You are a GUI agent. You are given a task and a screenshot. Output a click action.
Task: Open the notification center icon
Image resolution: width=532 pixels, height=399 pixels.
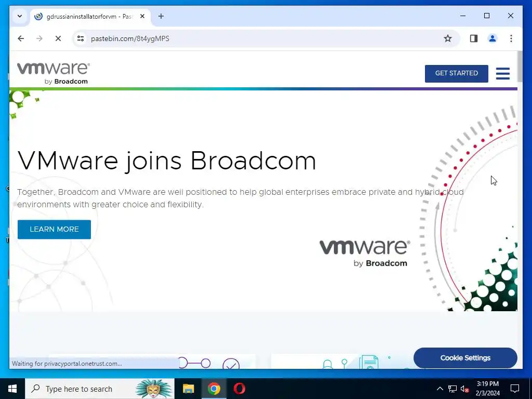515,389
